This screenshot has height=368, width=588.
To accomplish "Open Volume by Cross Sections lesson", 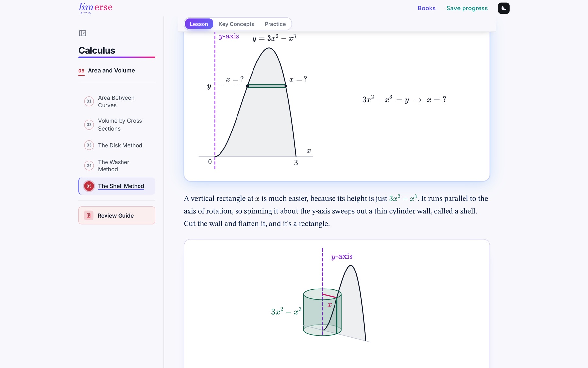I will [117, 125].
